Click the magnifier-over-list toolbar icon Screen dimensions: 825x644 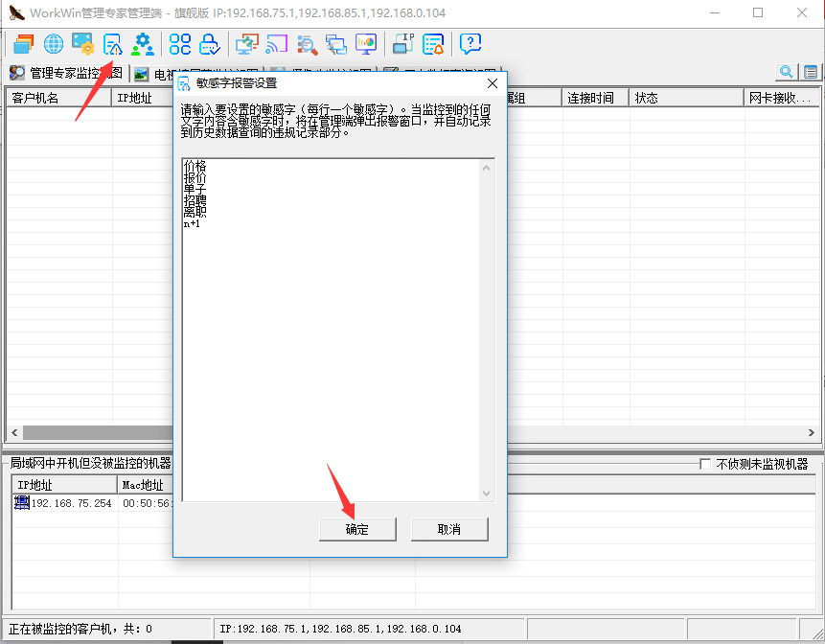coord(307,45)
